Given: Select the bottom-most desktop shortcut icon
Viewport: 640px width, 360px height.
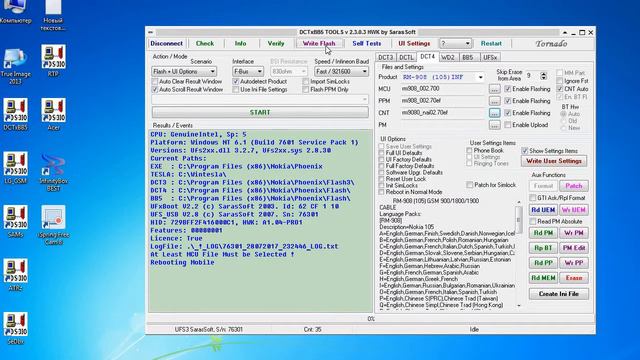Looking at the screenshot, I should (16, 328).
